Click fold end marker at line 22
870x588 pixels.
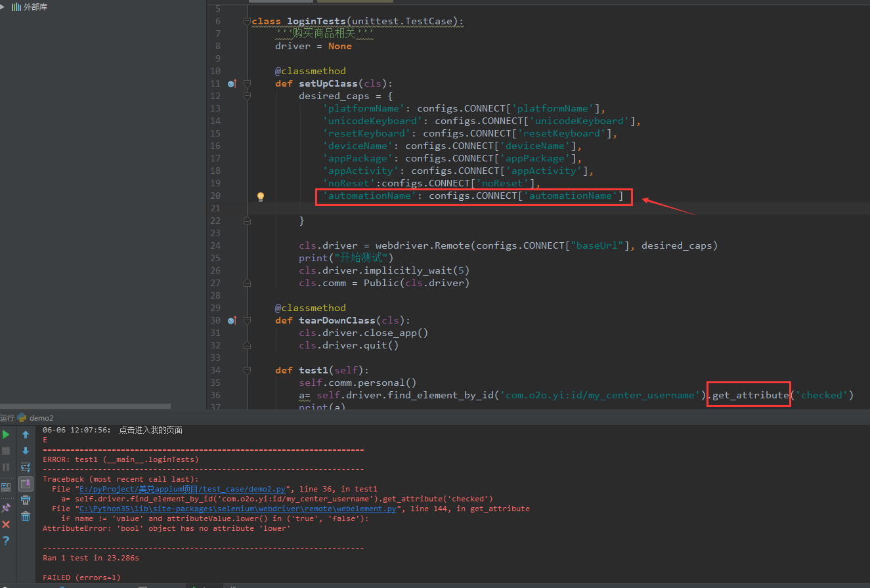[248, 221]
